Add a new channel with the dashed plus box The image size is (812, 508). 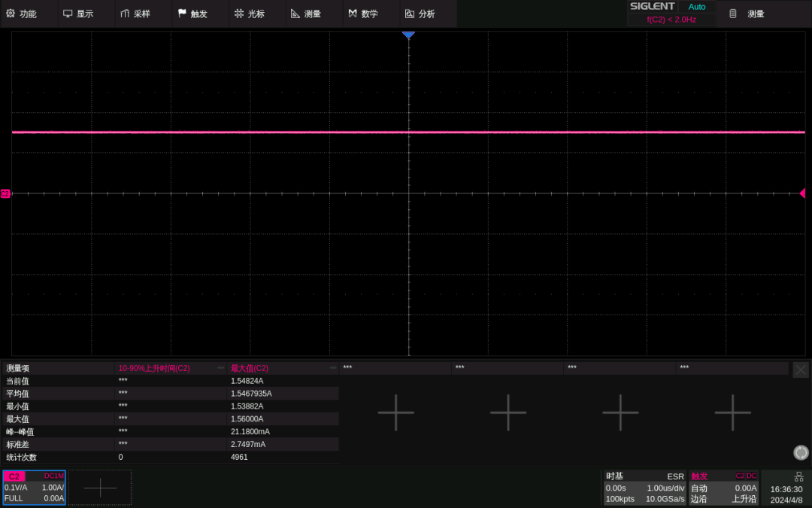[x=101, y=487]
